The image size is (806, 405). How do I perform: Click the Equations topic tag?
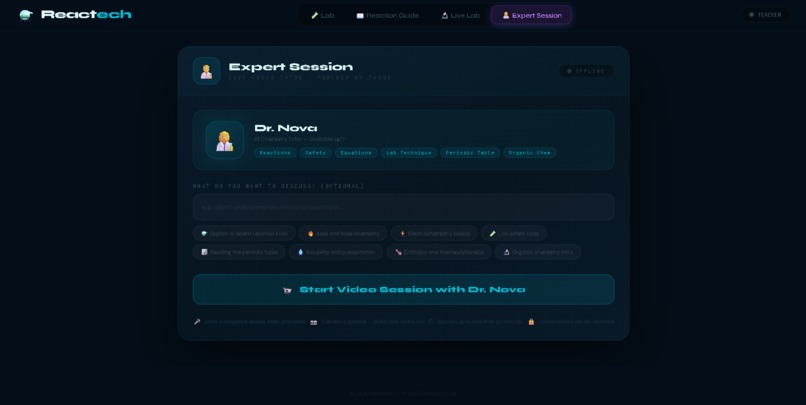point(356,153)
